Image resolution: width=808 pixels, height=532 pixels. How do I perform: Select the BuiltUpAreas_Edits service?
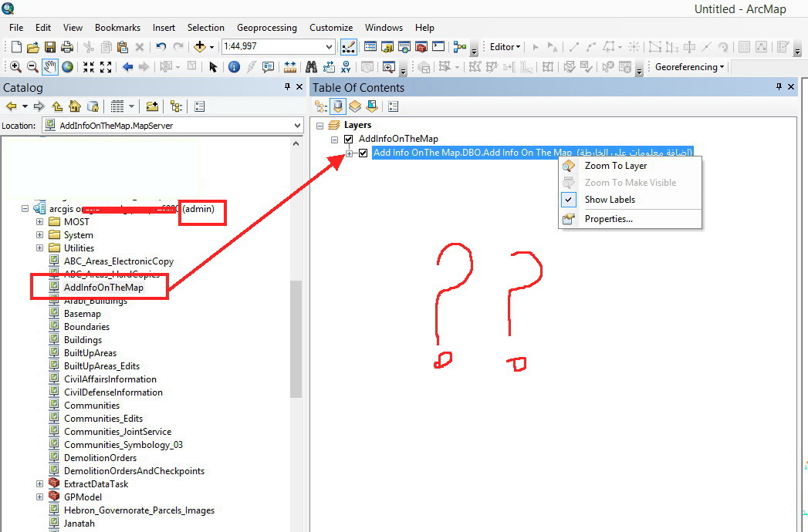[x=102, y=366]
